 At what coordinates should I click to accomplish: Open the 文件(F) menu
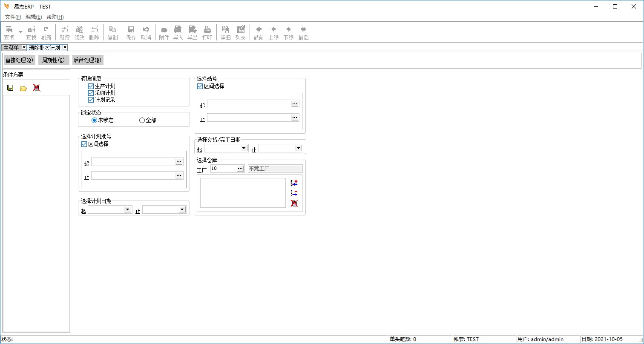(x=13, y=17)
